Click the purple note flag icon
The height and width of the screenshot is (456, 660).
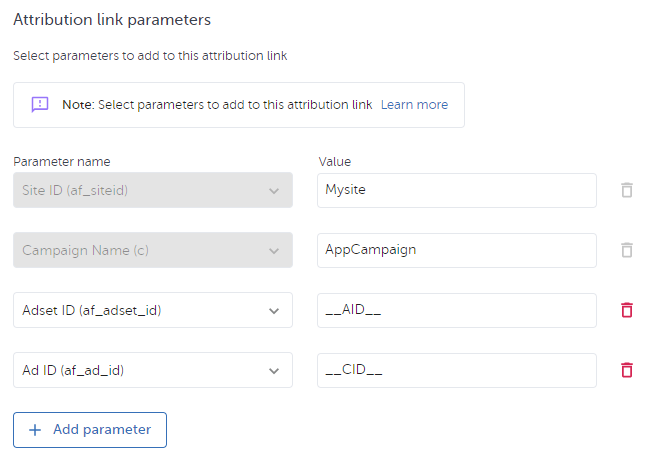tap(40, 105)
